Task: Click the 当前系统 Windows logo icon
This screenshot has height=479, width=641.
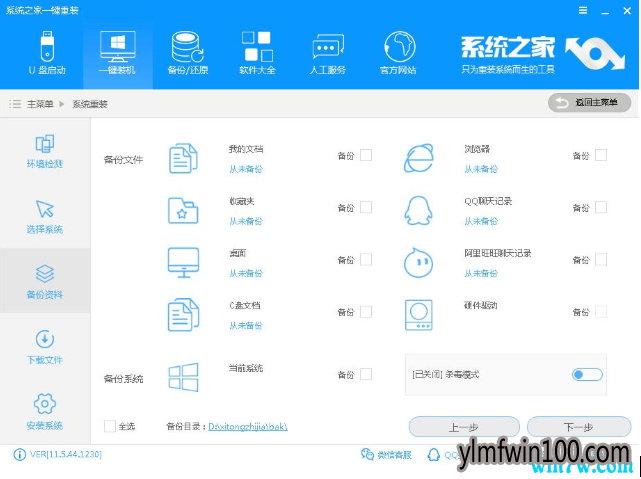Action: tap(183, 377)
